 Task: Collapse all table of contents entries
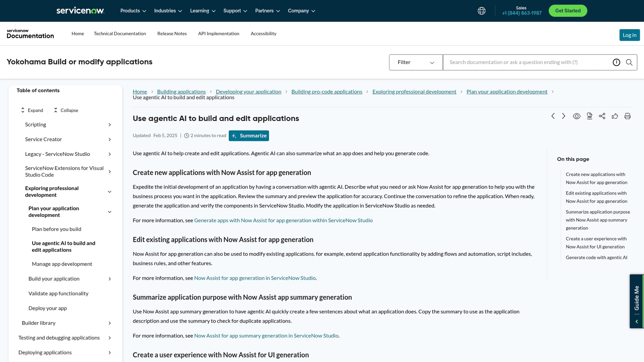(x=65, y=110)
